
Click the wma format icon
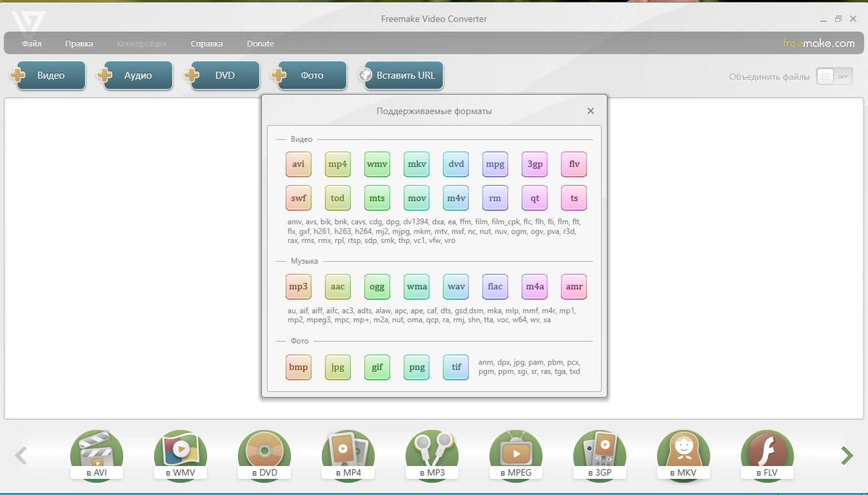coord(417,286)
